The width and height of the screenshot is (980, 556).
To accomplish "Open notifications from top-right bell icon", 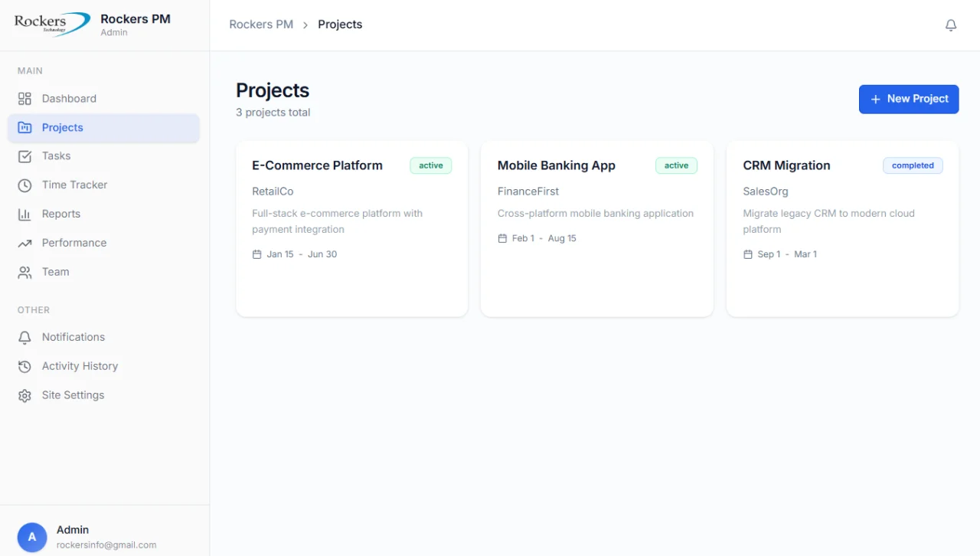I will (951, 25).
